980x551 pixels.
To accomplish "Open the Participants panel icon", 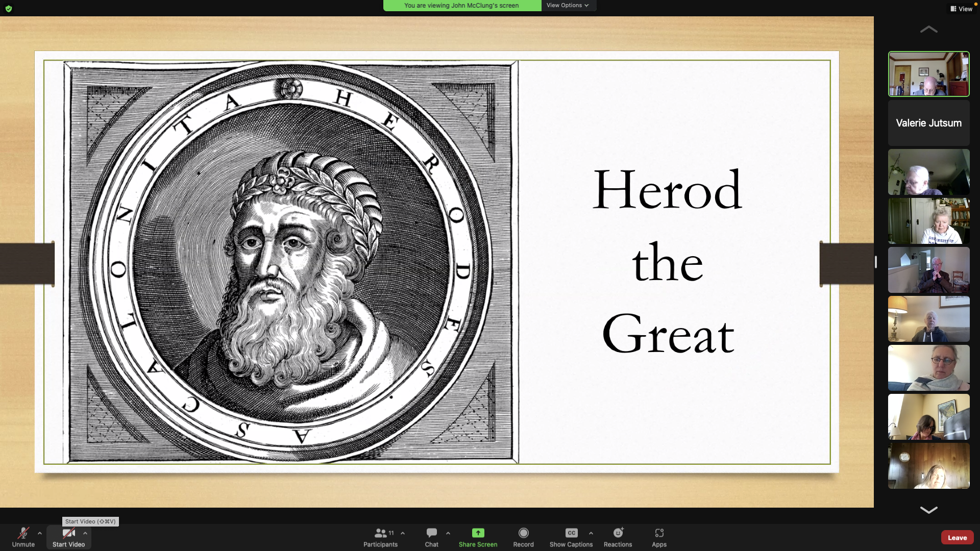I will click(380, 533).
